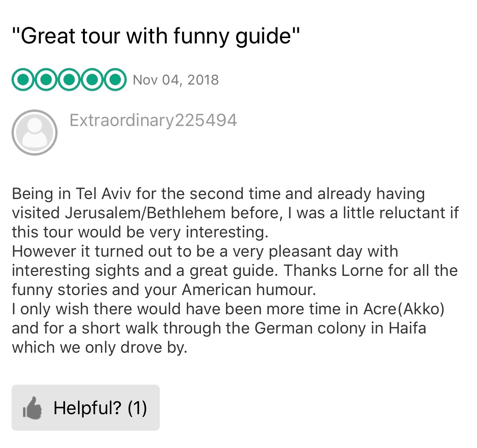Click the thumbs-up icon
The image size is (477, 448).
coord(32,408)
